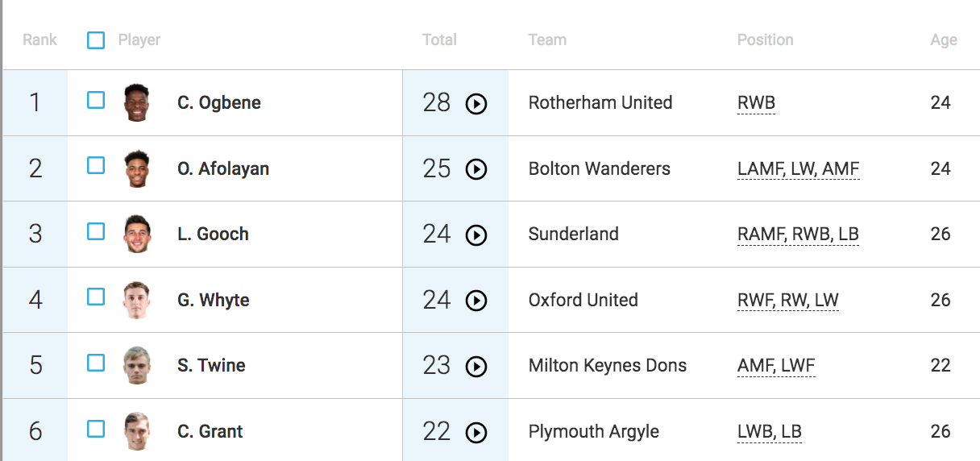Play video clips for S. Twine's total
980x461 pixels.
click(x=476, y=366)
